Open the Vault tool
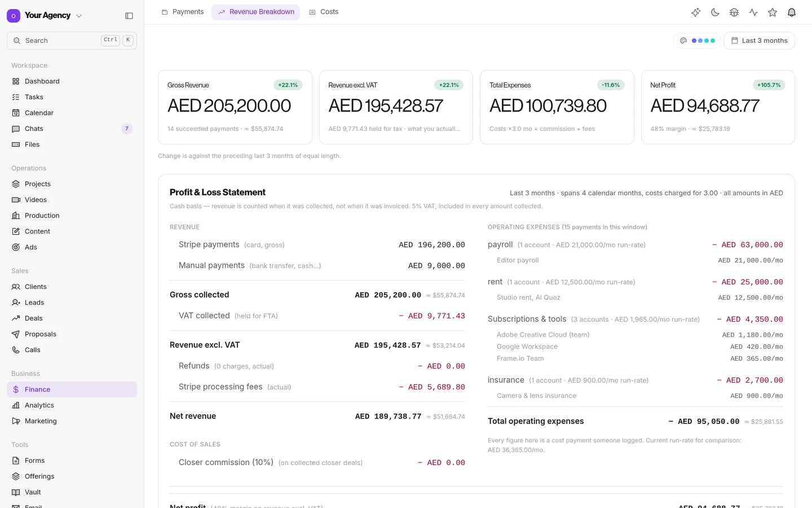 click(x=72, y=492)
